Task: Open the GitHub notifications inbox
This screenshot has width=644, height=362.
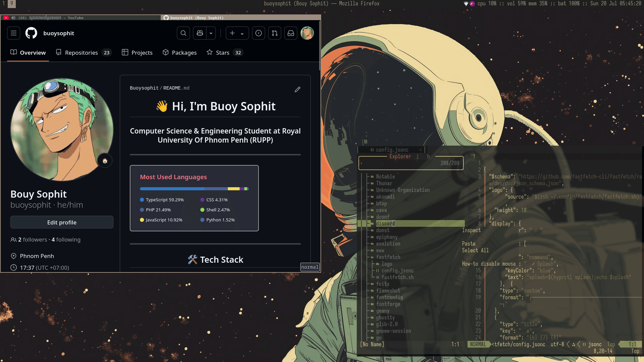Action: click(291, 33)
